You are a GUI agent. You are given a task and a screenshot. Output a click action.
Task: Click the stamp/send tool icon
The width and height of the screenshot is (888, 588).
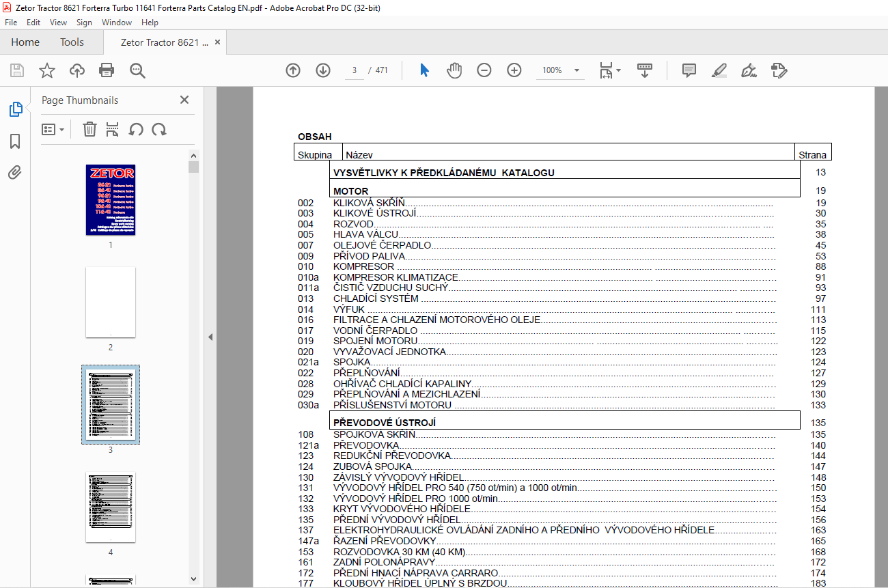tap(779, 70)
